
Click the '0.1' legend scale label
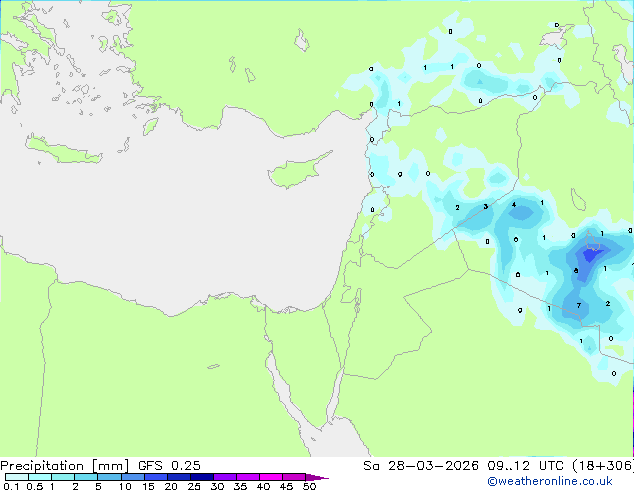(11, 486)
